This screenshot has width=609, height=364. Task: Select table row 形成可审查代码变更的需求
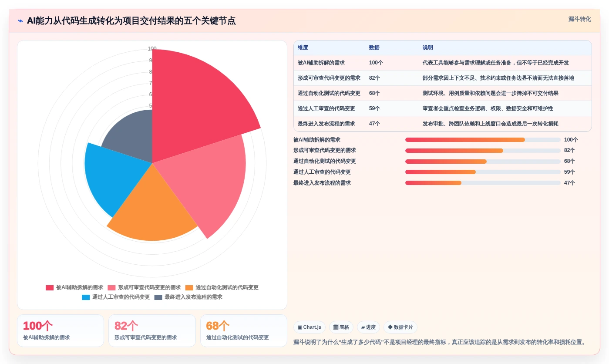point(443,78)
